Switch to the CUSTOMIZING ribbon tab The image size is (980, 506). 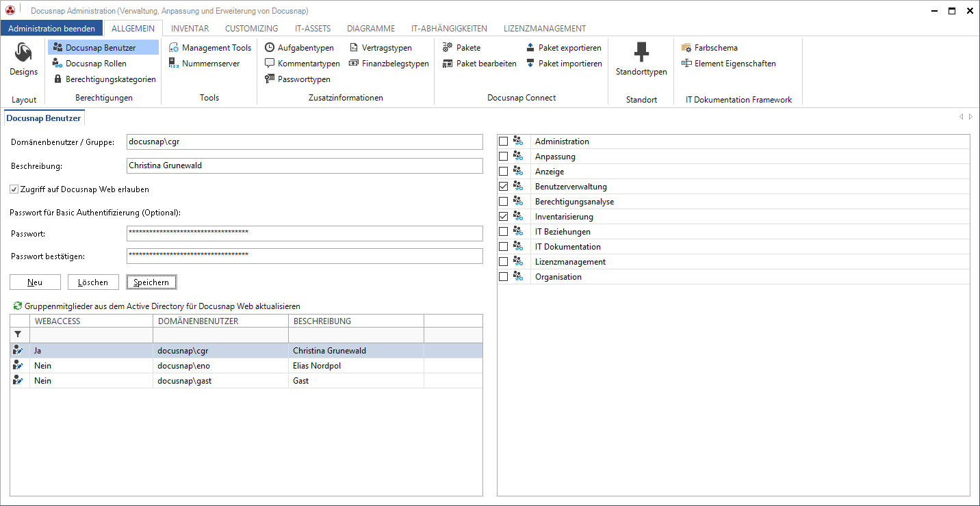[251, 28]
